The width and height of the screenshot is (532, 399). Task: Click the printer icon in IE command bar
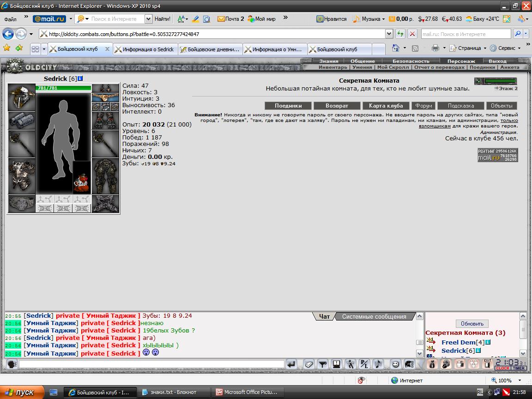(x=435, y=48)
